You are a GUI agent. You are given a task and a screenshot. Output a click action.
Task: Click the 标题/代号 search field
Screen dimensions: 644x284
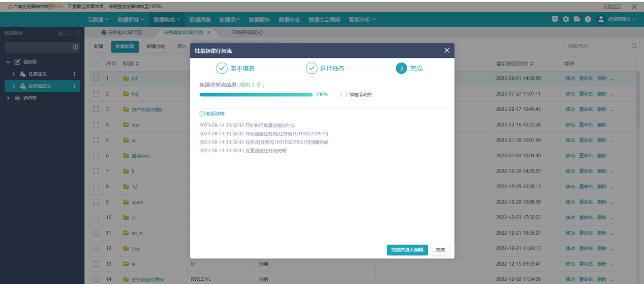click(x=597, y=46)
